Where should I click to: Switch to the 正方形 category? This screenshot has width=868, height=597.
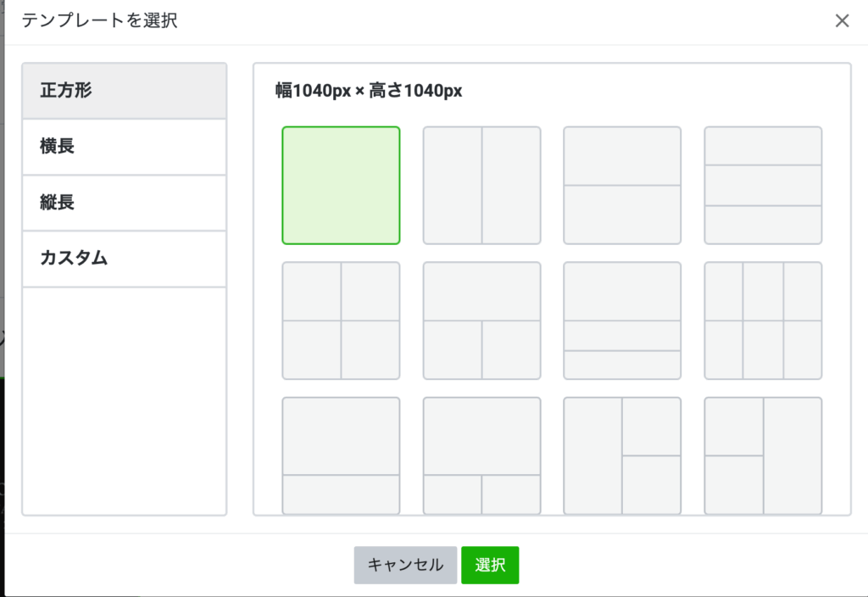(124, 91)
